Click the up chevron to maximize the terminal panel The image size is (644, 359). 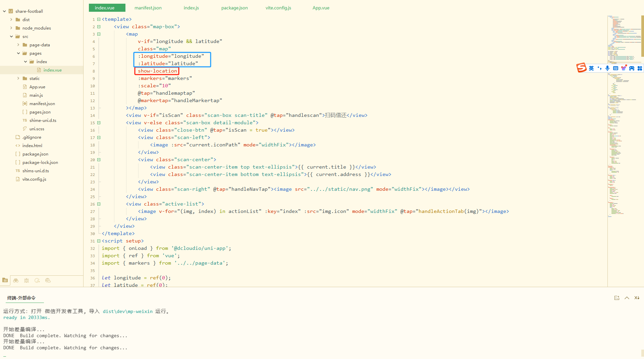627,298
